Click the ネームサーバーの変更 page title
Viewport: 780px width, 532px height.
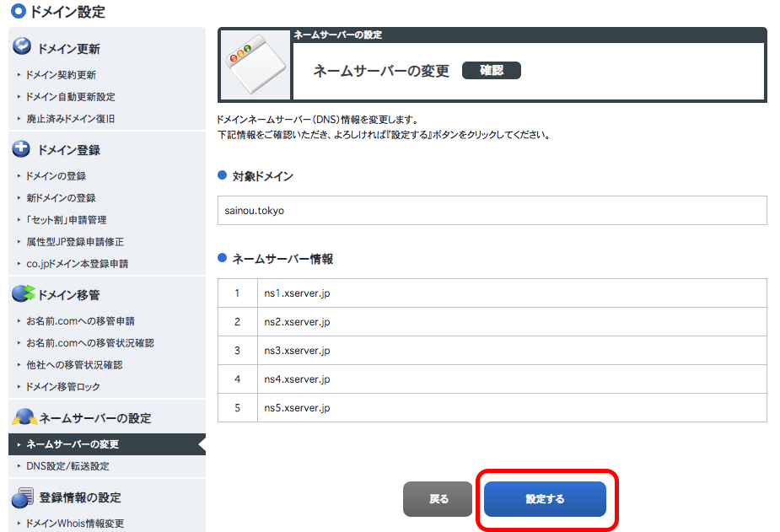[x=381, y=71]
